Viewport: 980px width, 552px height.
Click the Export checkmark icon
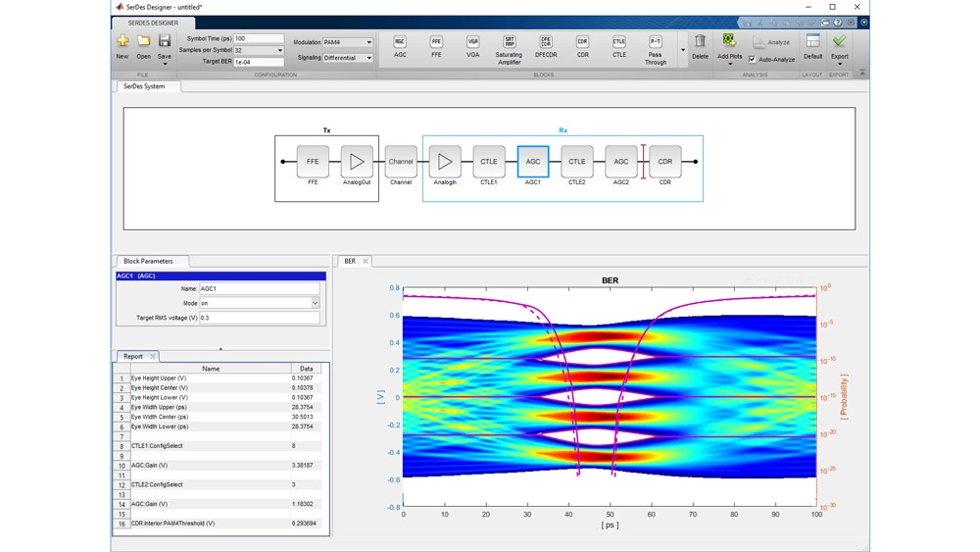(840, 41)
